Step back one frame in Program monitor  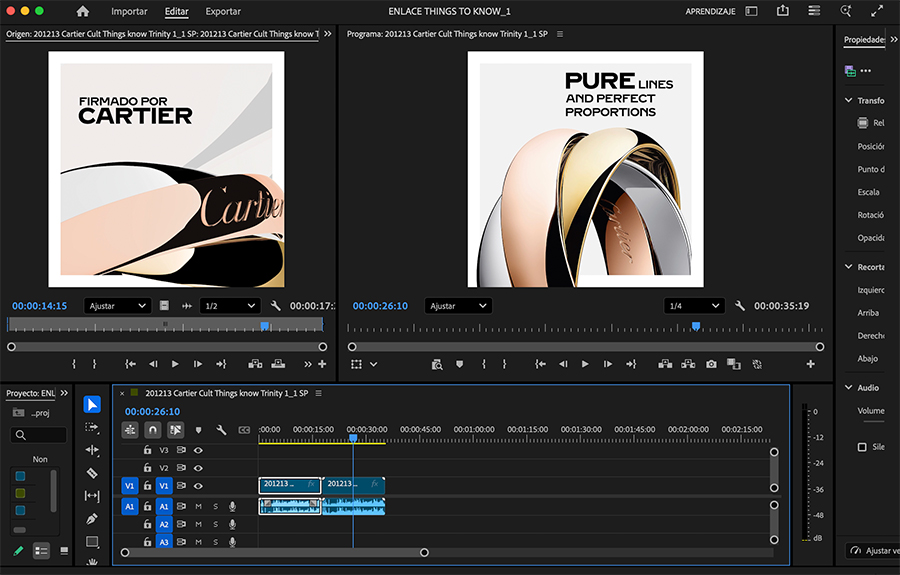563,364
